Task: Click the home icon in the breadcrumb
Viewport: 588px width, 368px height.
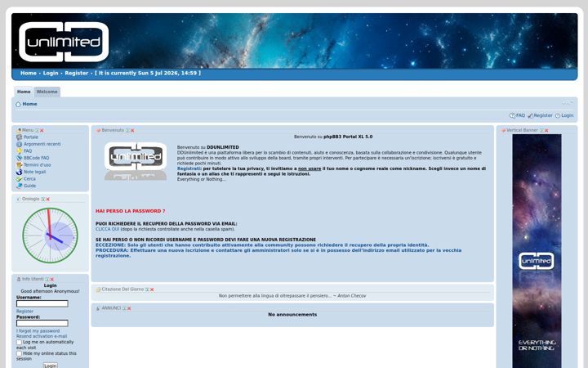Action: [x=18, y=104]
